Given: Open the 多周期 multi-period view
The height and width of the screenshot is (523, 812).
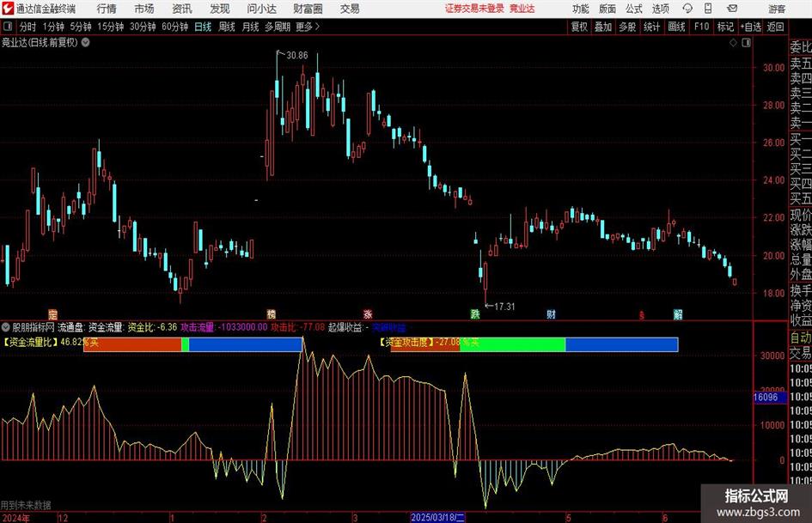Looking at the screenshot, I should coord(278,27).
